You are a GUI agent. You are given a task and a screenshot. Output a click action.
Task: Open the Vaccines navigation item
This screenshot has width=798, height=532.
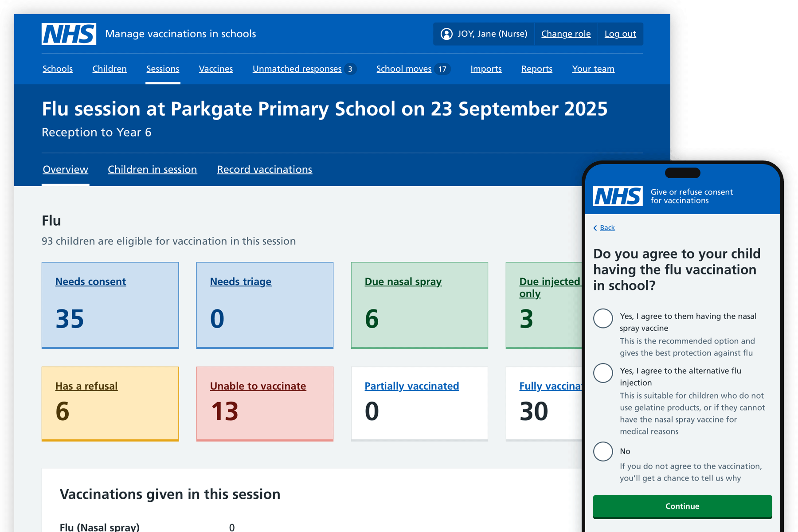216,69
